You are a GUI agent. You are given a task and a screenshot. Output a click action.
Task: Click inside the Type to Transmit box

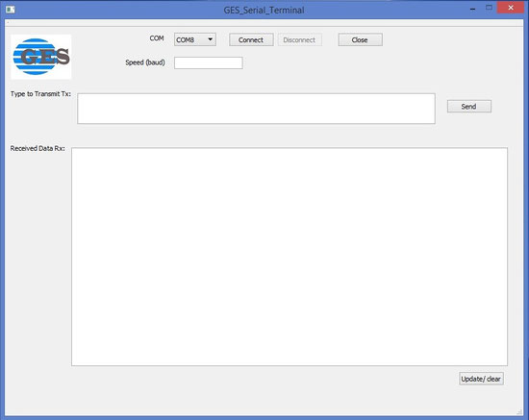[x=256, y=109]
